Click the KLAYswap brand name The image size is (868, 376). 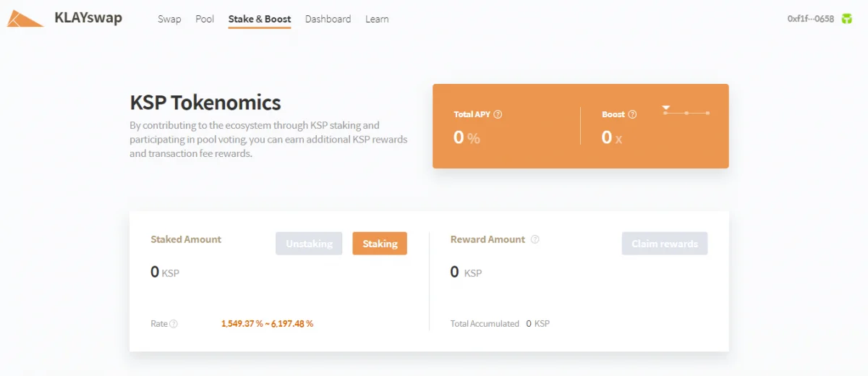pos(88,17)
